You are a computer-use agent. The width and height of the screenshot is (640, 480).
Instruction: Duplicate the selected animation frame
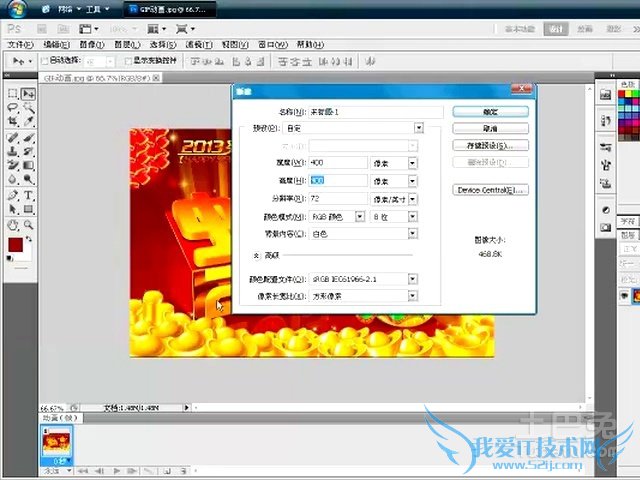tap(167, 471)
